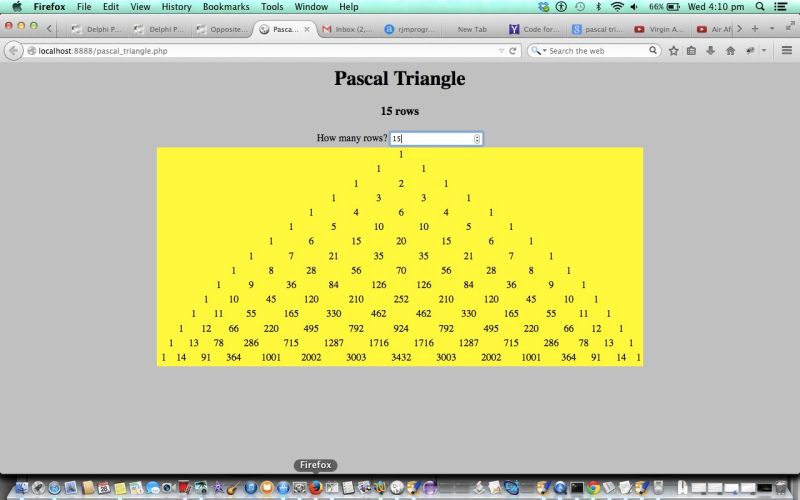
Task: Open the Tools menu
Action: [272, 7]
